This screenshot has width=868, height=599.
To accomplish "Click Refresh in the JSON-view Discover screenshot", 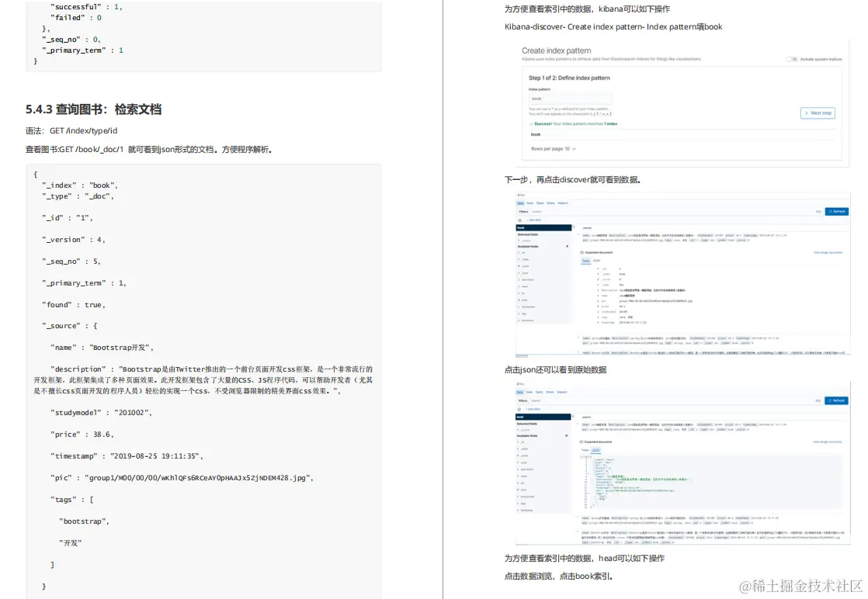I will pyautogui.click(x=836, y=400).
